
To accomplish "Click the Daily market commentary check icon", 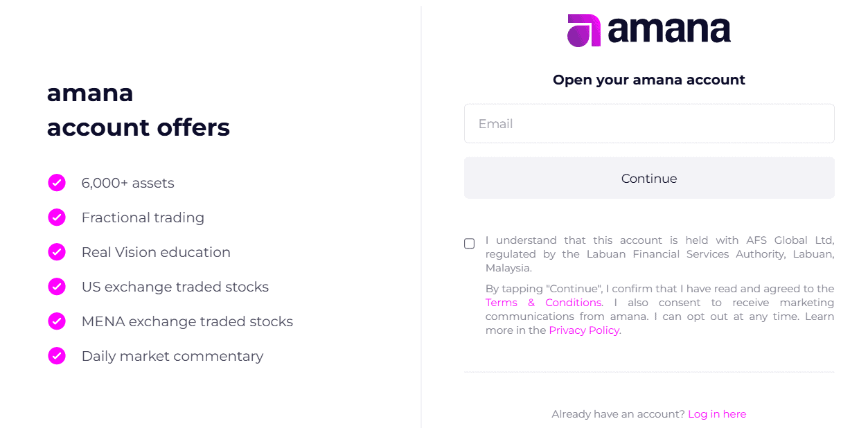I will pyautogui.click(x=56, y=355).
